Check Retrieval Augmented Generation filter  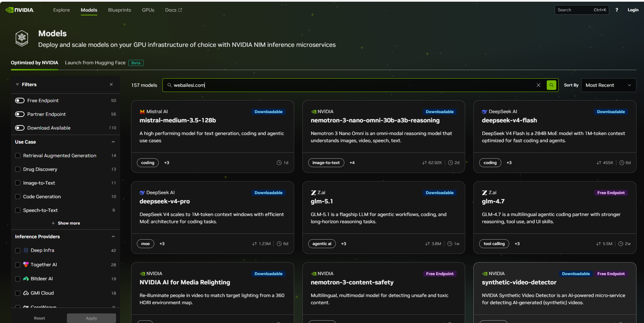pos(18,156)
